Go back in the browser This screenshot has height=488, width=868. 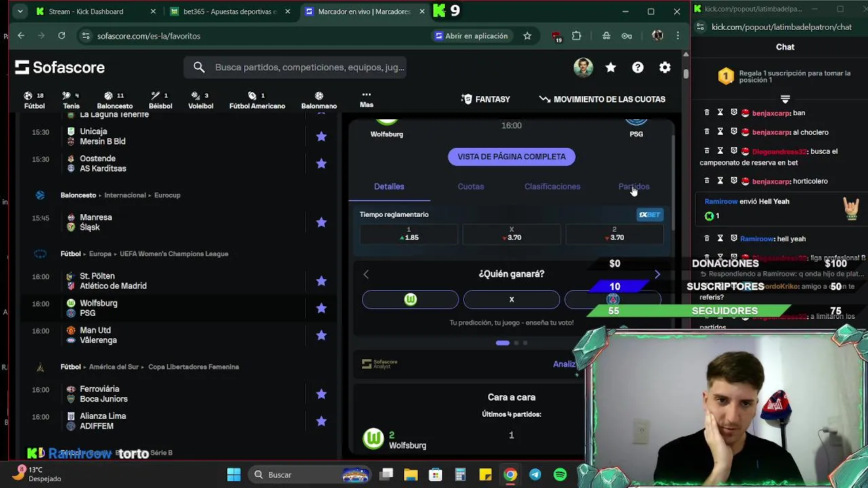click(x=21, y=36)
